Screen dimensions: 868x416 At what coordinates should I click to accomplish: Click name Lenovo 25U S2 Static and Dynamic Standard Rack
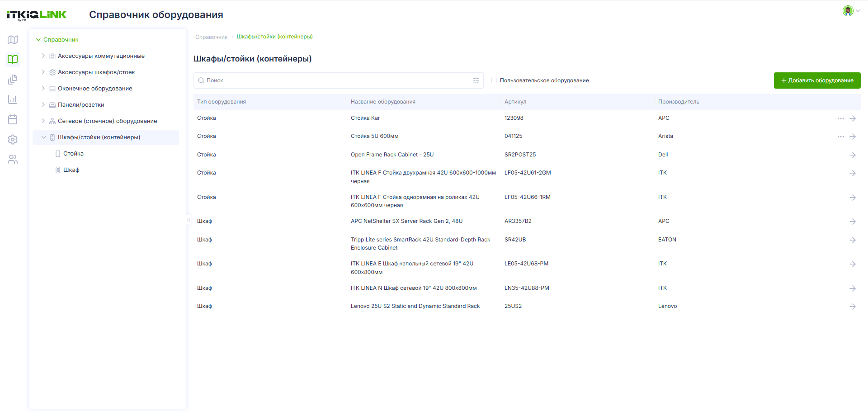(x=415, y=306)
